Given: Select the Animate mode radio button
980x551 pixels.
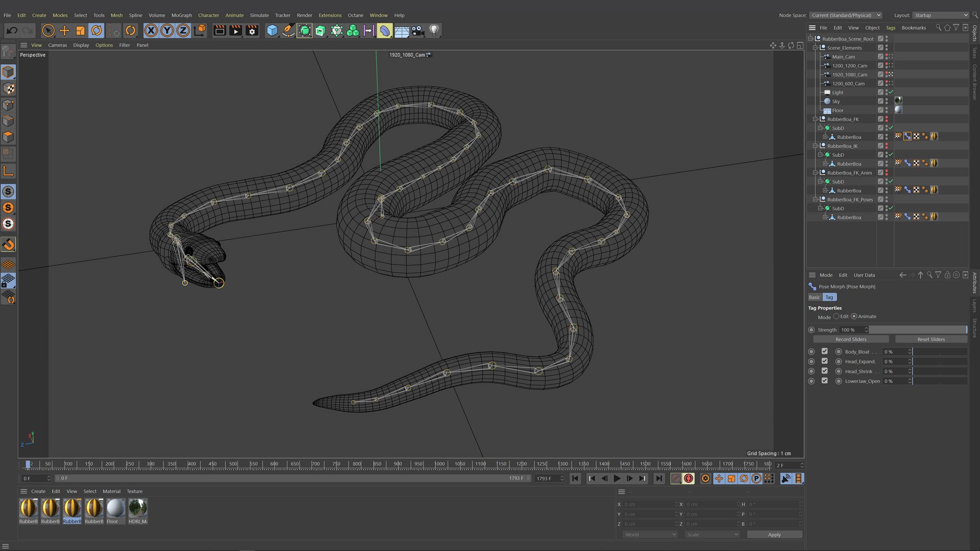Looking at the screenshot, I should (x=854, y=316).
